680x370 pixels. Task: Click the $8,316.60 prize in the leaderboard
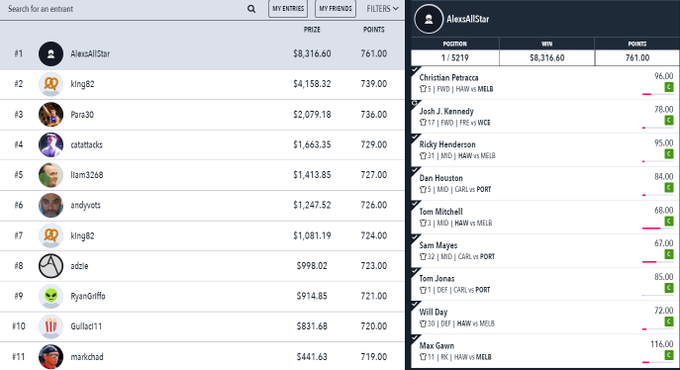coord(312,54)
